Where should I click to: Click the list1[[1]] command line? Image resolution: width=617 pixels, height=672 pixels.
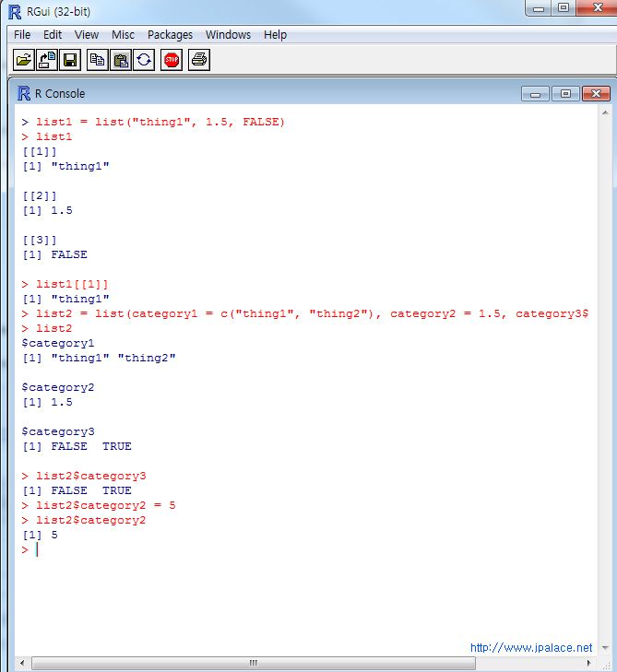pos(72,285)
